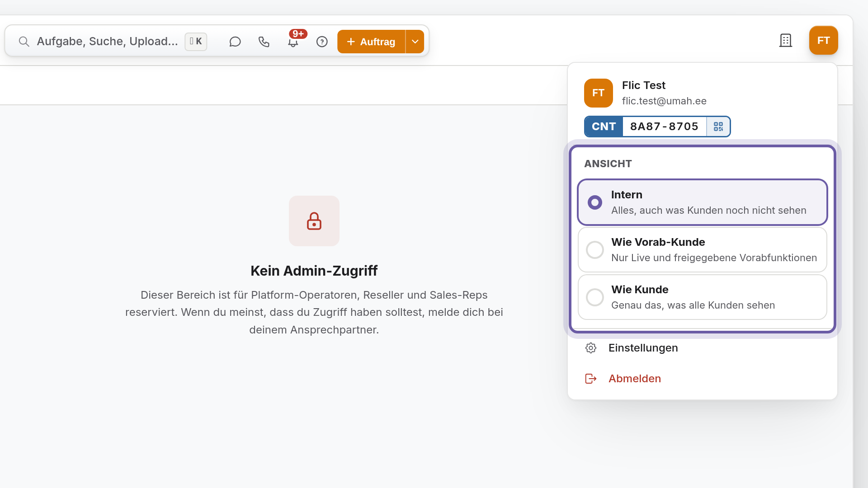
Task: Select the Intern view option
Action: pyautogui.click(x=702, y=202)
